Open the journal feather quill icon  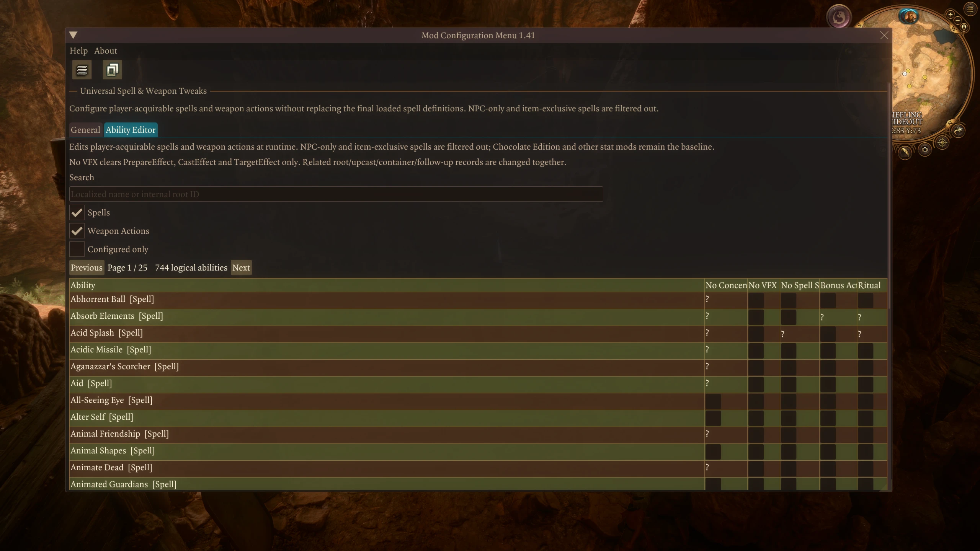point(905,152)
